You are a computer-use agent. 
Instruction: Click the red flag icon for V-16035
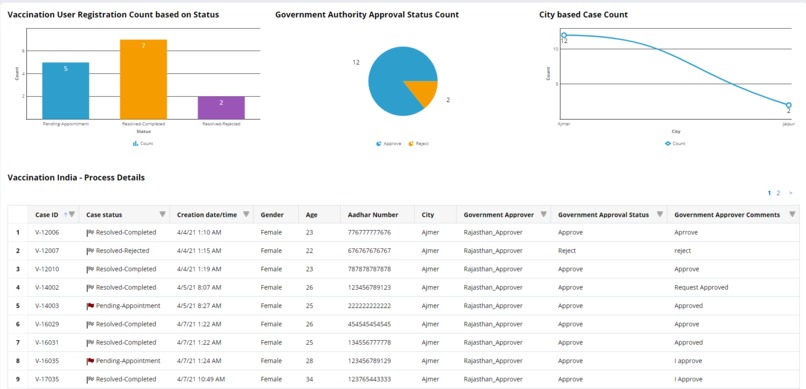[x=90, y=361]
